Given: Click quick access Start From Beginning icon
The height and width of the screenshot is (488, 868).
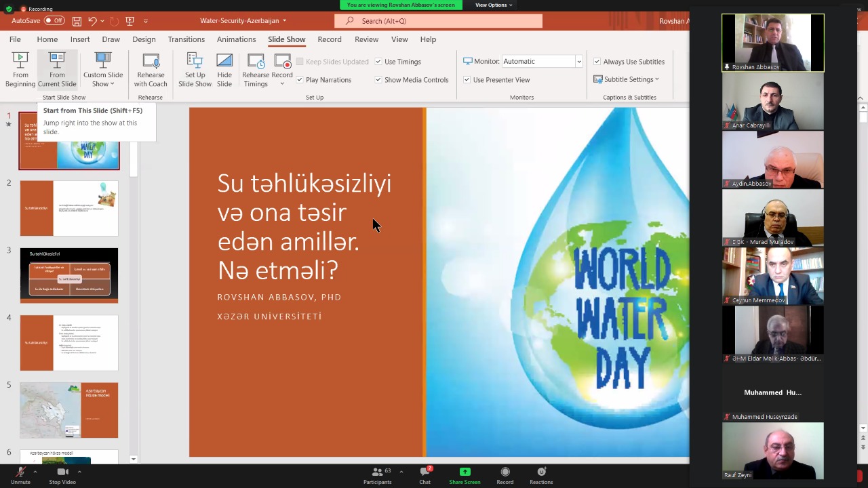Looking at the screenshot, I should click(x=130, y=21).
